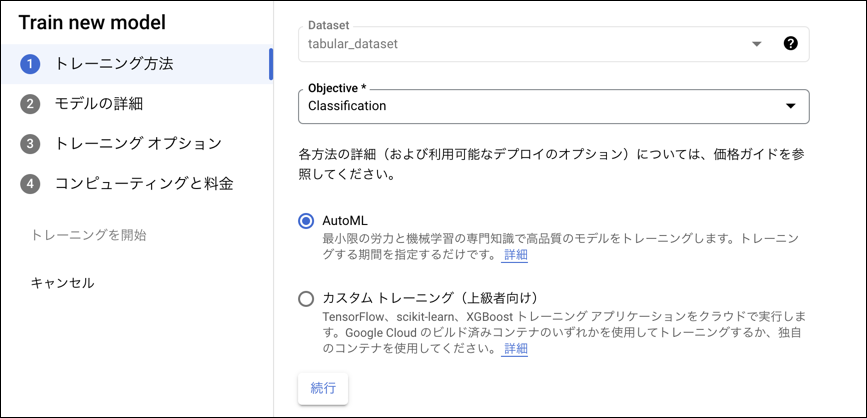Image resolution: width=867 pixels, height=418 pixels.
Task: Select the カスタム トレーニング radio button
Action: (306, 298)
